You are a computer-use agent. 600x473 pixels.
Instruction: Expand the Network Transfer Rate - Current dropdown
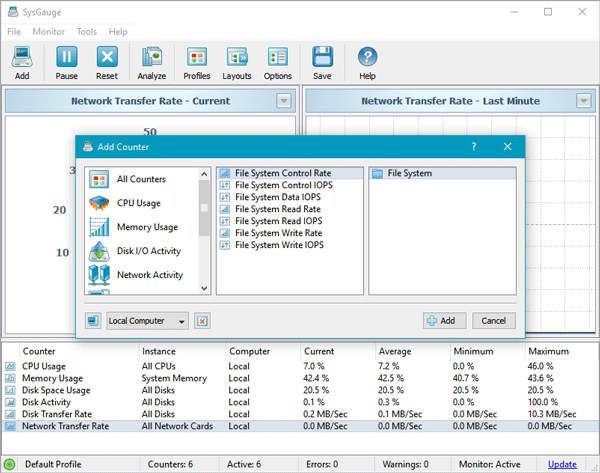(283, 101)
